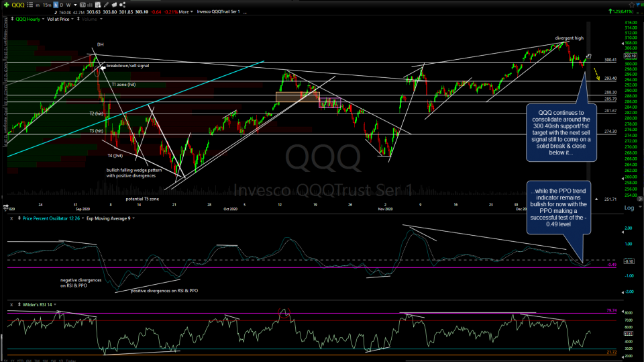Click the layout windows icon
This screenshot has width=644, height=362.
click(x=114, y=5)
